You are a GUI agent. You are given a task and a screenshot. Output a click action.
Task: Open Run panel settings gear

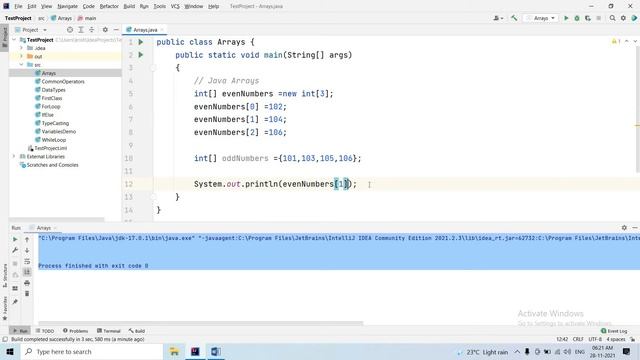[624, 228]
